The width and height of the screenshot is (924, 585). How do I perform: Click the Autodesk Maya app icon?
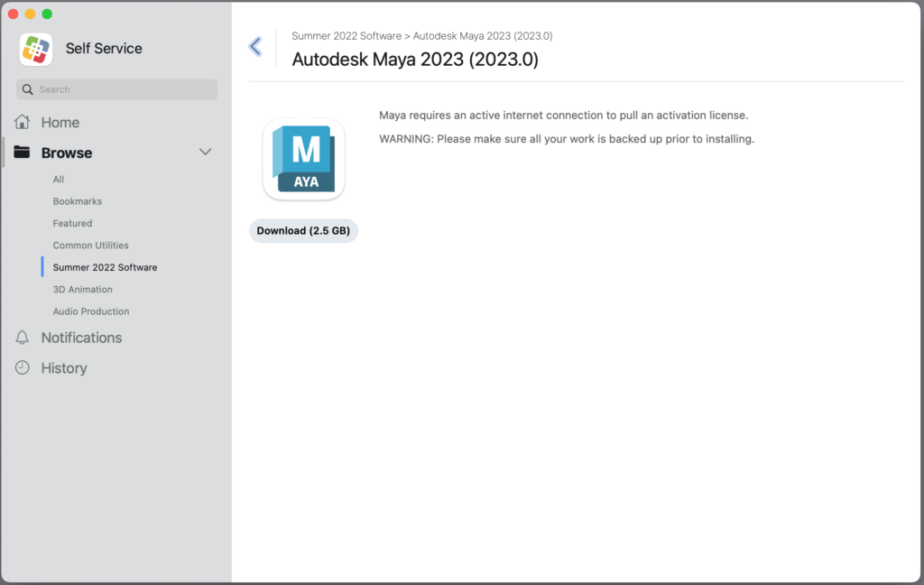tap(304, 159)
